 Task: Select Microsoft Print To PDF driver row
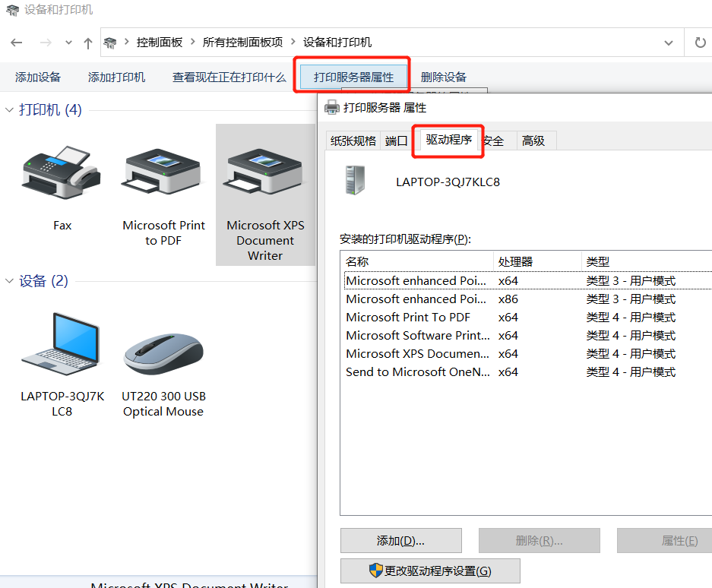pyautogui.click(x=528, y=317)
